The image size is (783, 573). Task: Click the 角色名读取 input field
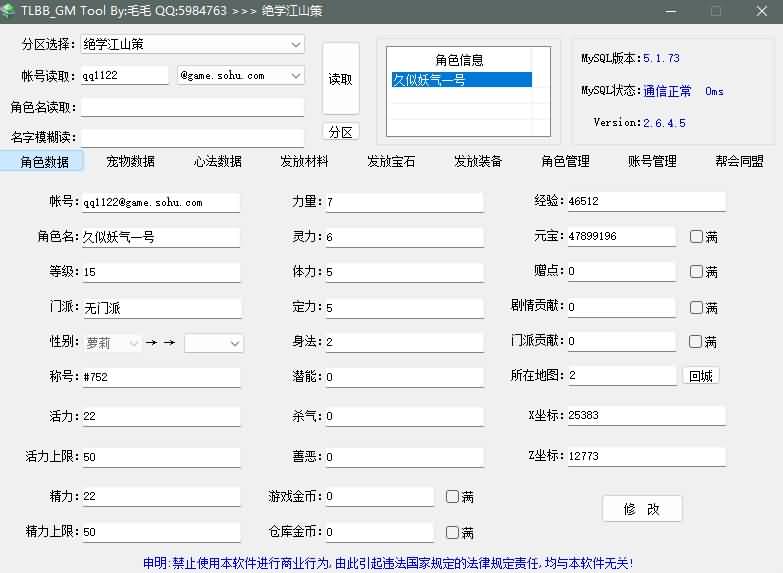pyautogui.click(x=192, y=107)
